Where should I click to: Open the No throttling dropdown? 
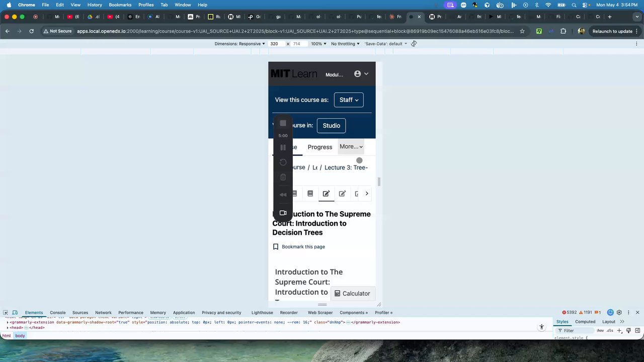(345, 44)
